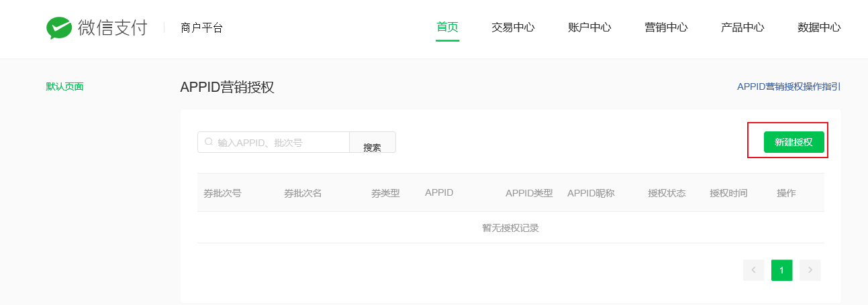Click the magnifier icon in search box
The image size is (868, 305).
coord(209,142)
